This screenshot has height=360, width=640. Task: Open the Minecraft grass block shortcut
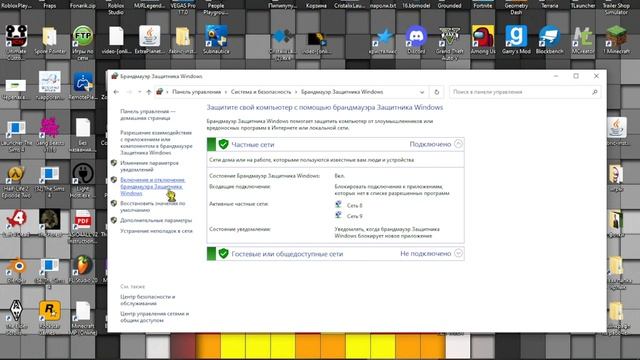pos(616,38)
